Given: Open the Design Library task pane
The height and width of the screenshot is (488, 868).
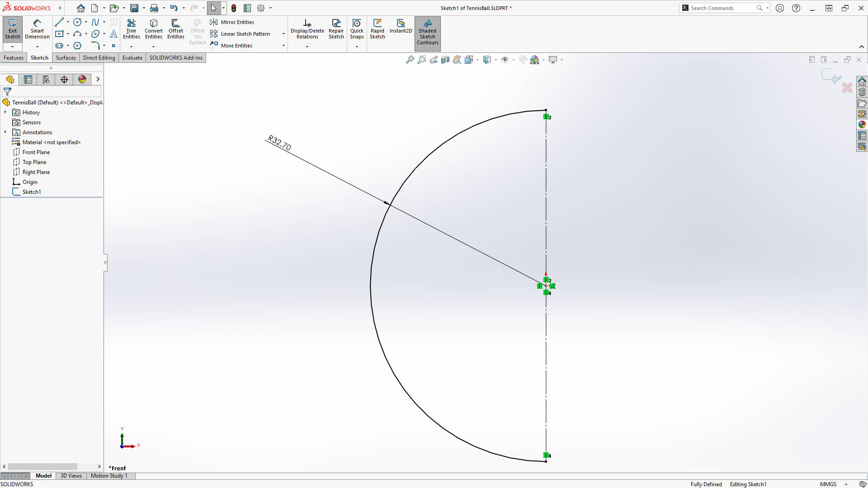Looking at the screenshot, I should (863, 92).
